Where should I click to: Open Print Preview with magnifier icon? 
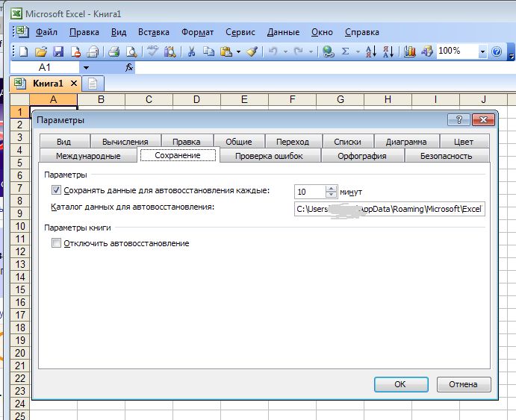(131, 51)
